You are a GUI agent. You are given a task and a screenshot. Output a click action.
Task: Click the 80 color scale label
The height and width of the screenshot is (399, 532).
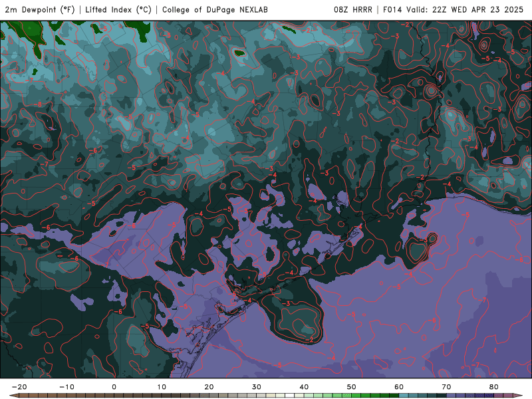494,387
